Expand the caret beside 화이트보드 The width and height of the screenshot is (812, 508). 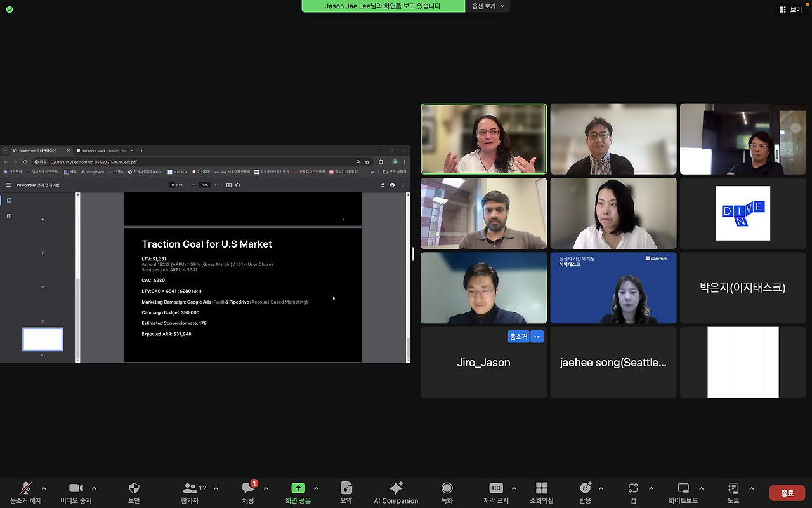(701, 488)
